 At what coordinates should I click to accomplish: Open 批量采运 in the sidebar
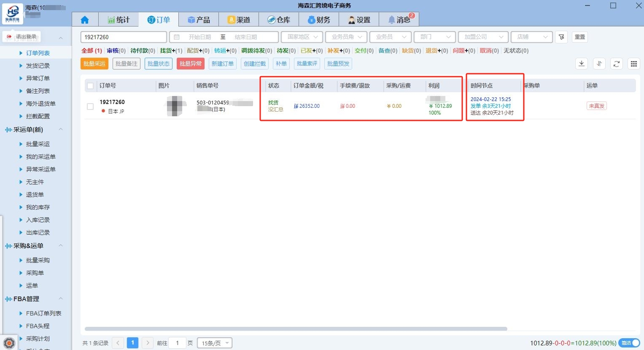(38, 144)
